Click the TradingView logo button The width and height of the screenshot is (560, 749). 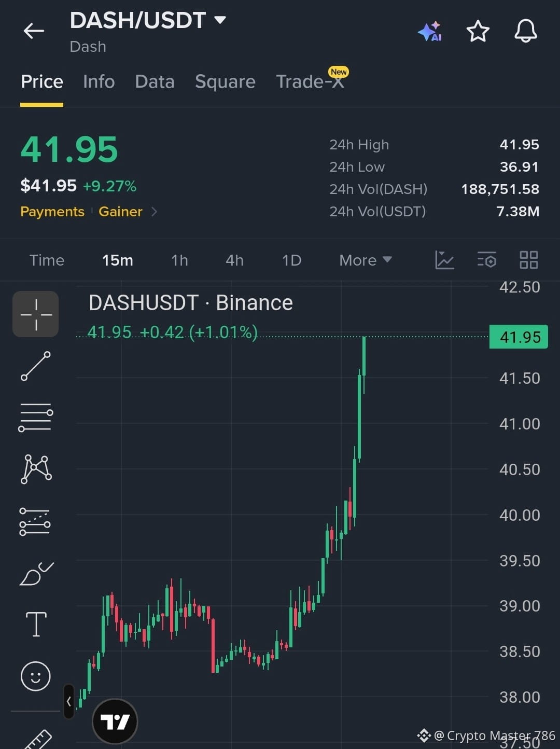click(115, 721)
